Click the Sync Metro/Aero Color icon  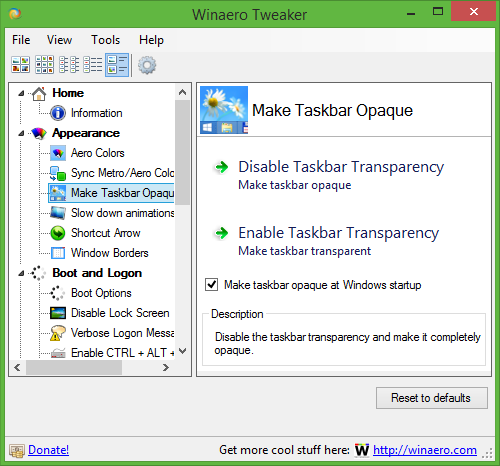tap(58, 173)
